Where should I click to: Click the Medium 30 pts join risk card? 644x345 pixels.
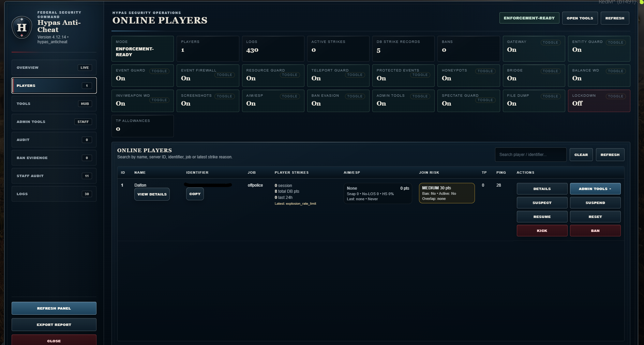(x=447, y=193)
